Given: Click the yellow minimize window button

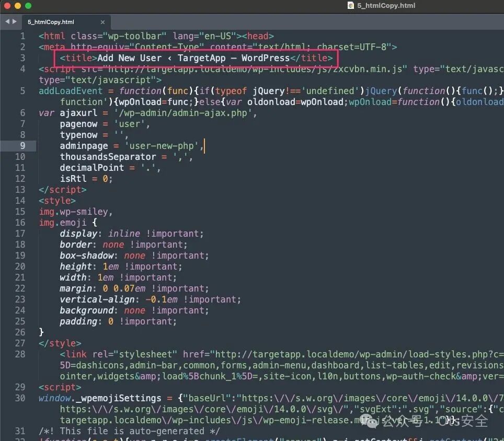Looking at the screenshot, I should (18, 6).
